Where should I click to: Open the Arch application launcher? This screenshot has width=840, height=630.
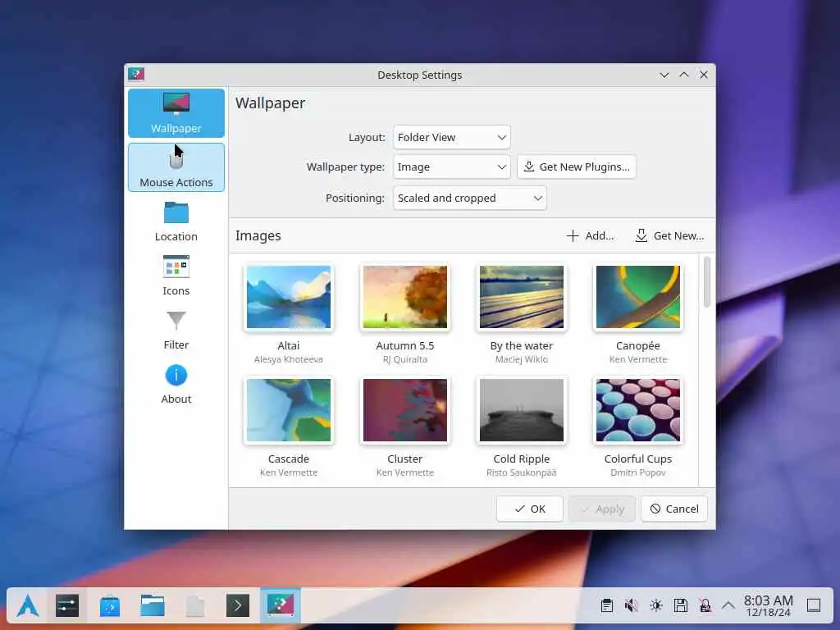click(27, 606)
